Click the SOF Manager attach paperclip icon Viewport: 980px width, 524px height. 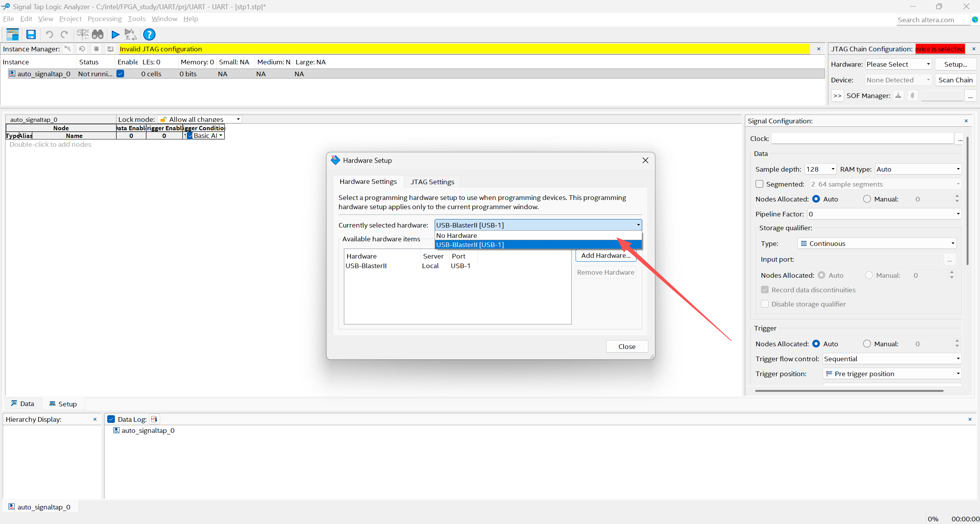(913, 95)
